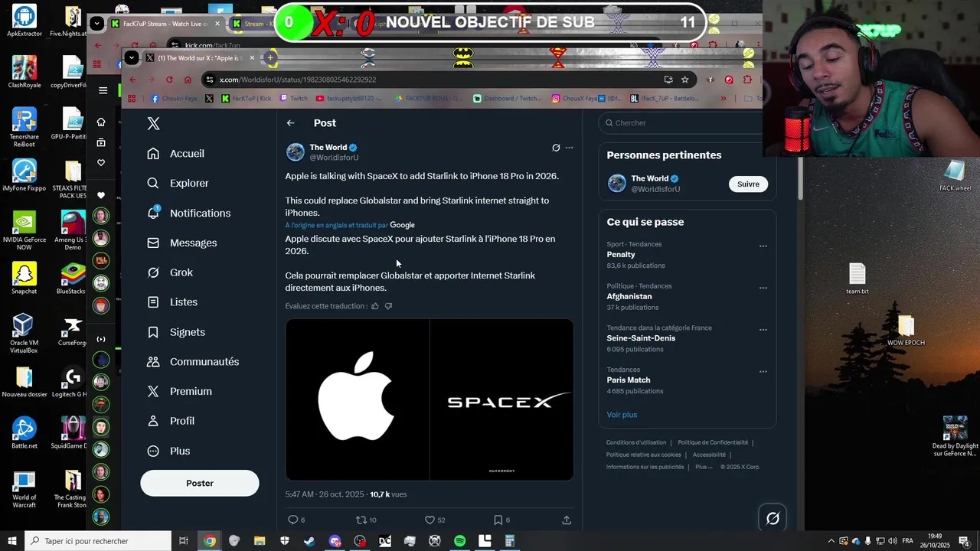Open Spotify from the taskbar

pyautogui.click(x=459, y=541)
